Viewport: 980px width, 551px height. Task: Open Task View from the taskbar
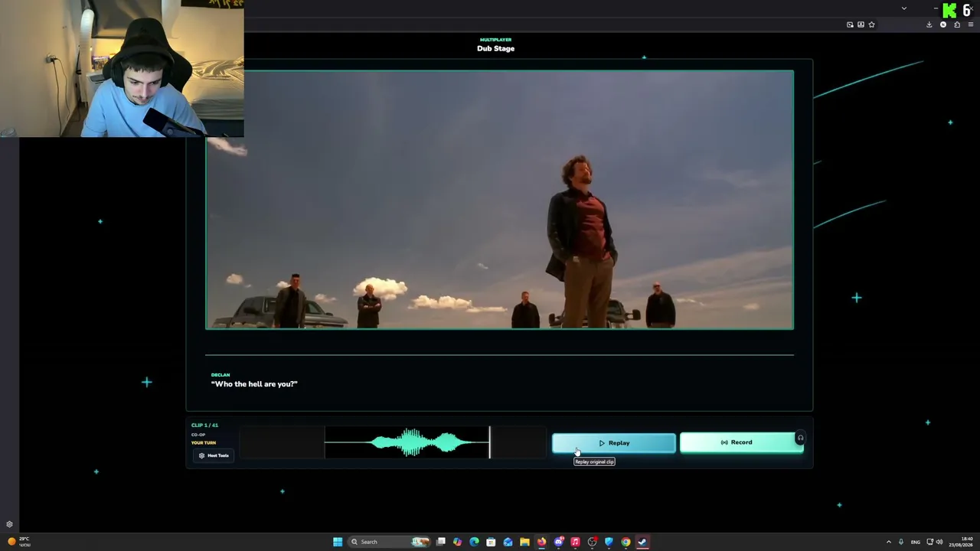pyautogui.click(x=440, y=542)
